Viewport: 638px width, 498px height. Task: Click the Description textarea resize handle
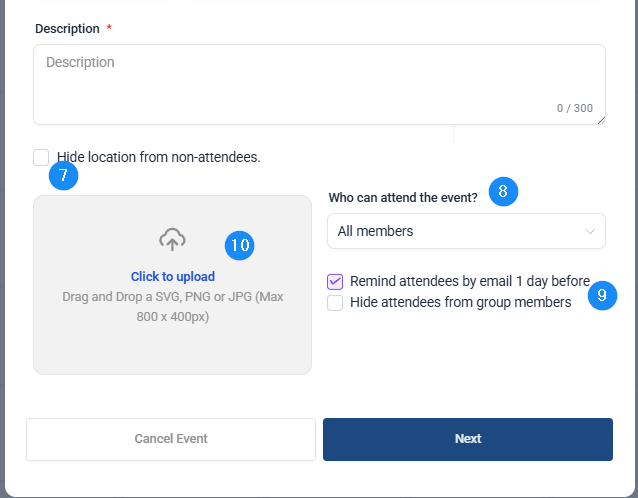pos(600,120)
